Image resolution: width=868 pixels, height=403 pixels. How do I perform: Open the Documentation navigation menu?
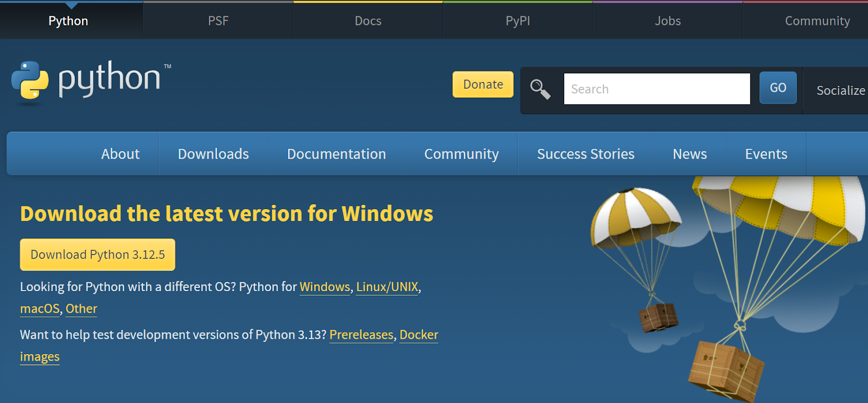336,154
